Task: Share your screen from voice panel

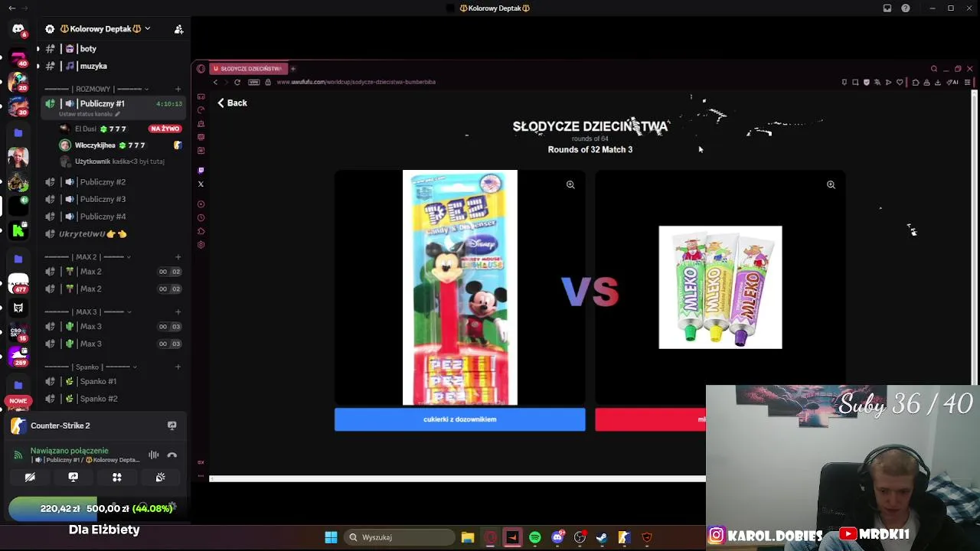Action: tap(73, 478)
